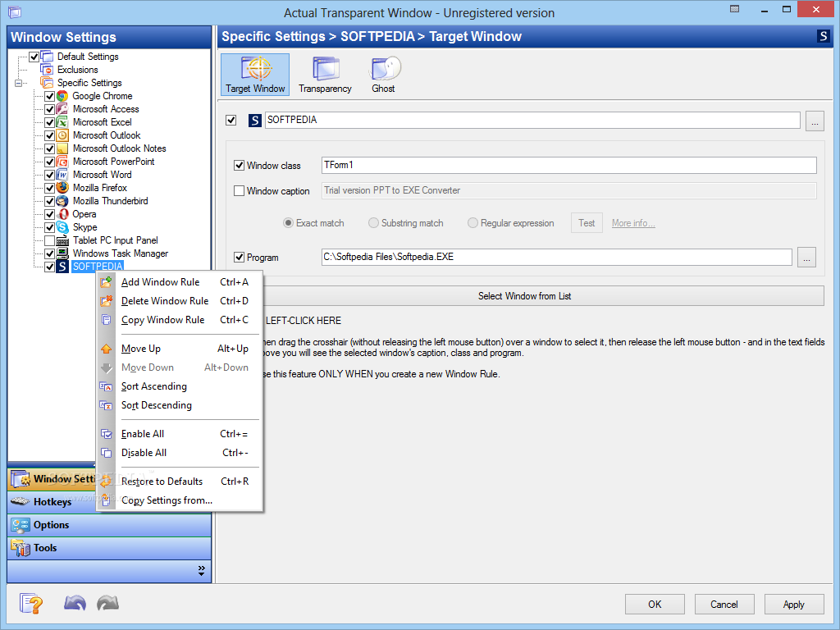840x630 pixels.
Task: Select Disable All in context menu
Action: point(180,453)
